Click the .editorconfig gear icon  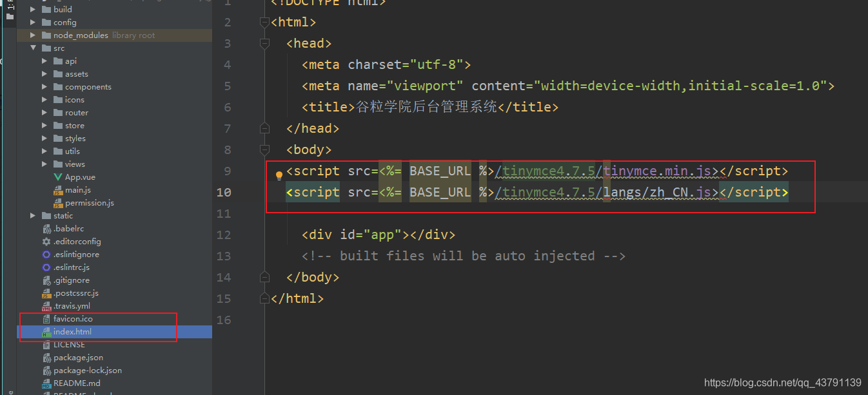point(46,242)
